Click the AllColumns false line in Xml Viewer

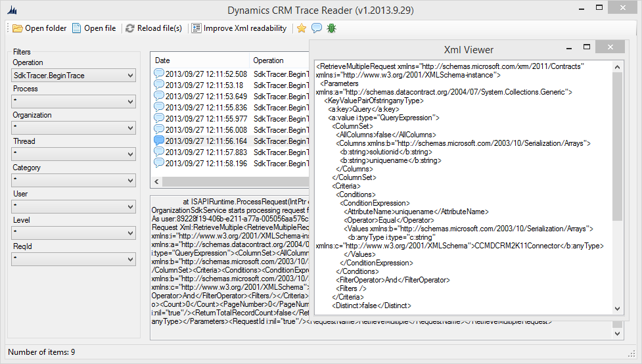tap(386, 135)
